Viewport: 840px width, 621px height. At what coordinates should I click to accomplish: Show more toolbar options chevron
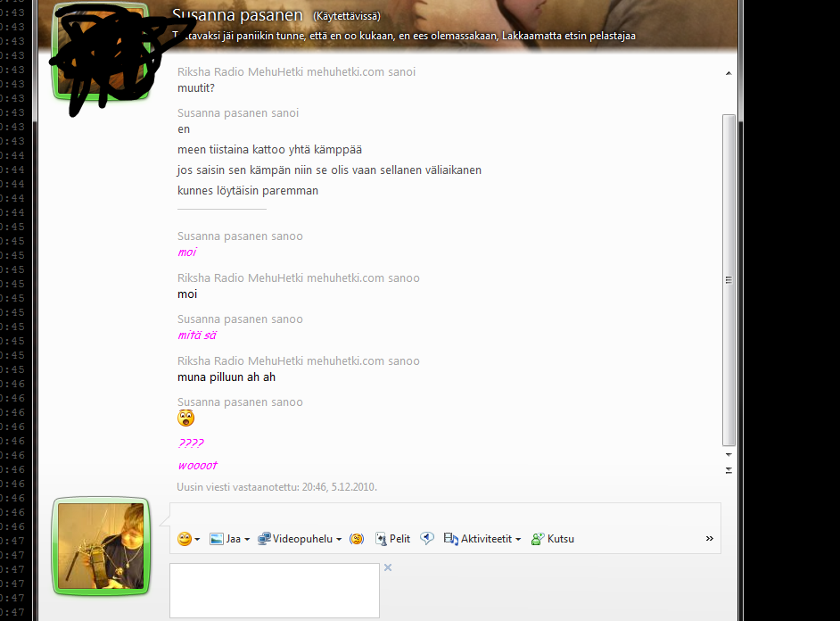coord(710,539)
